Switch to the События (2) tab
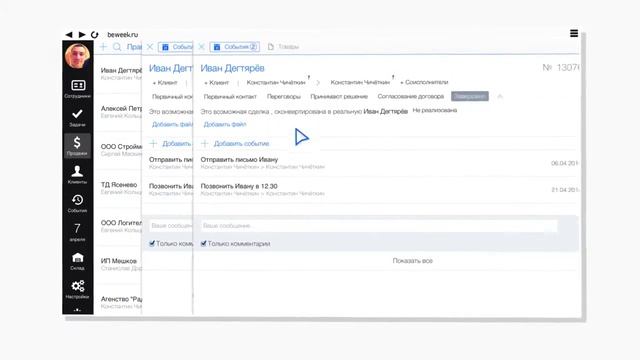Screen dimensions: 640x360 click(235, 47)
